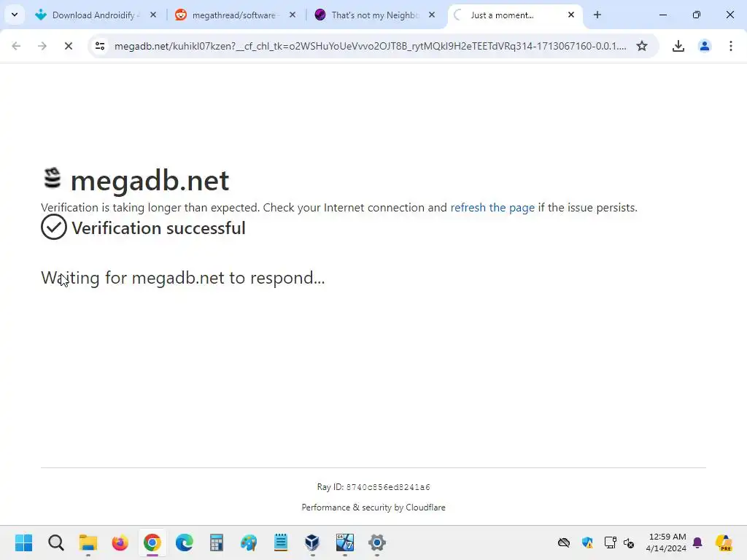The height and width of the screenshot is (560, 747).
Task: Close the Chrome window
Action: tap(729, 15)
